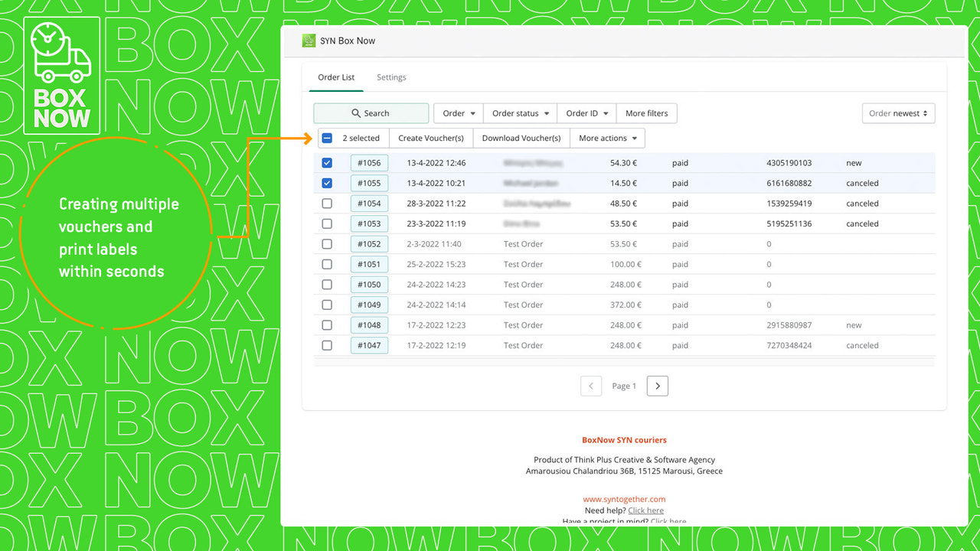The width and height of the screenshot is (980, 551).
Task: Switch to the Order List tab
Action: point(336,77)
